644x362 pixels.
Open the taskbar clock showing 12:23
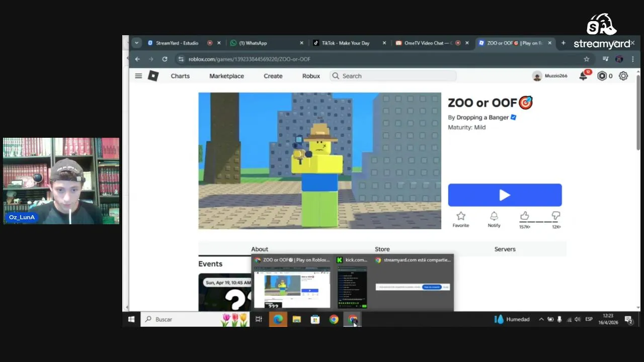pos(608,319)
